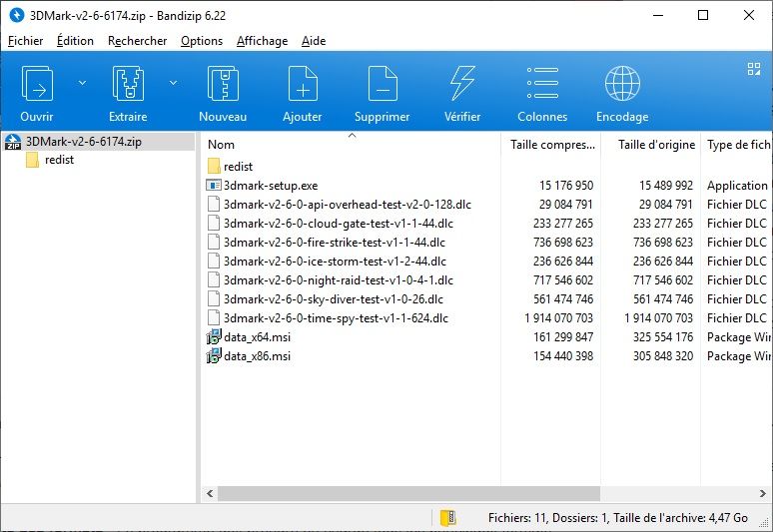Click the data_x86.msi installer icon
This screenshot has height=532, width=773.
pyautogui.click(x=214, y=355)
